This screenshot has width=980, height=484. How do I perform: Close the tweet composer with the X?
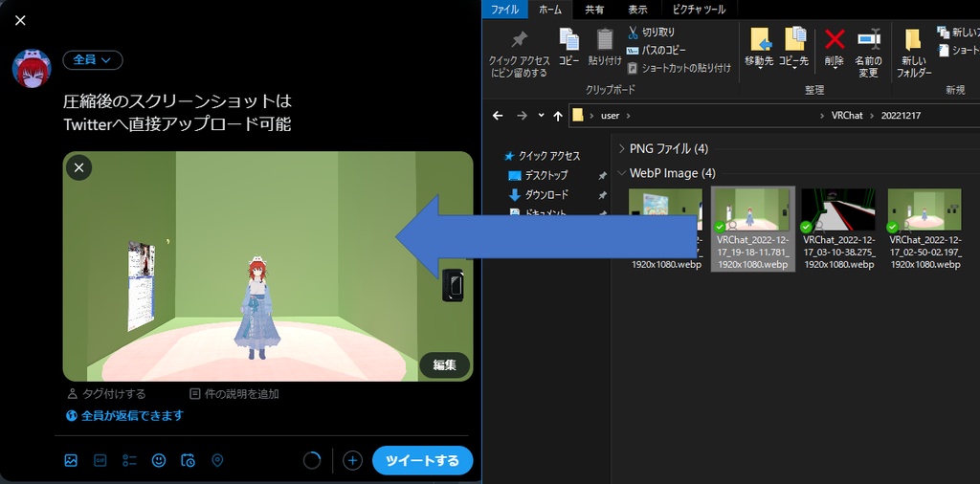[20, 21]
